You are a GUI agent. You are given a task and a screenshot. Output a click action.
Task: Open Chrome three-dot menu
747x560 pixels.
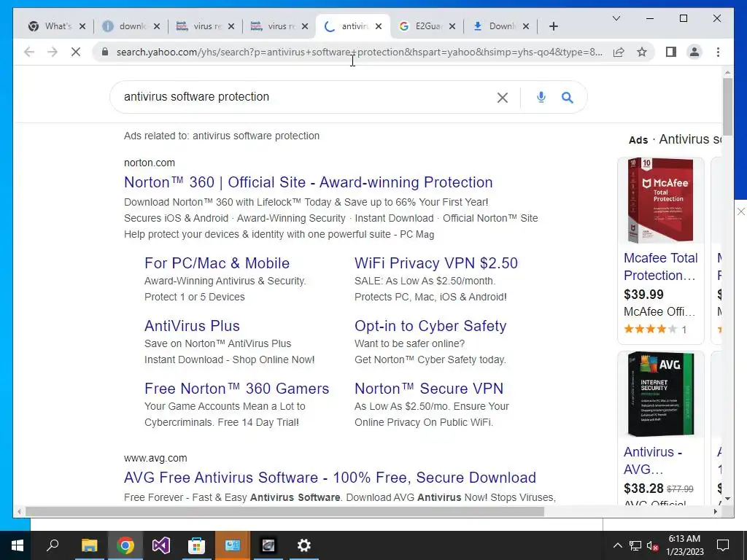(x=718, y=52)
